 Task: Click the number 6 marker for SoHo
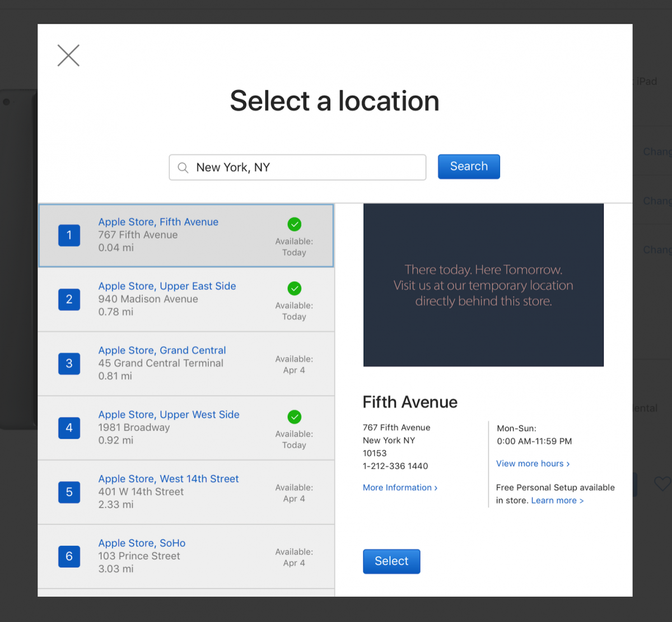[x=69, y=556]
